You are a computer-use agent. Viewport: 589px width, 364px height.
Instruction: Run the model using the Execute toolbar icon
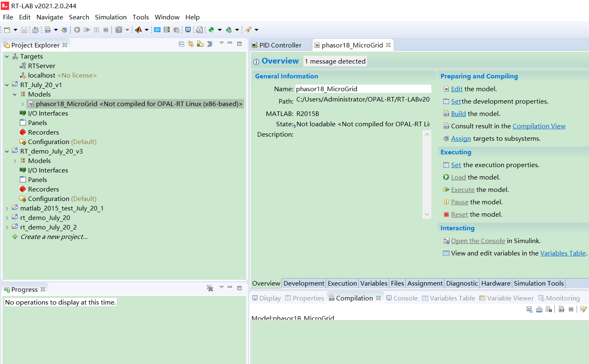click(87, 29)
